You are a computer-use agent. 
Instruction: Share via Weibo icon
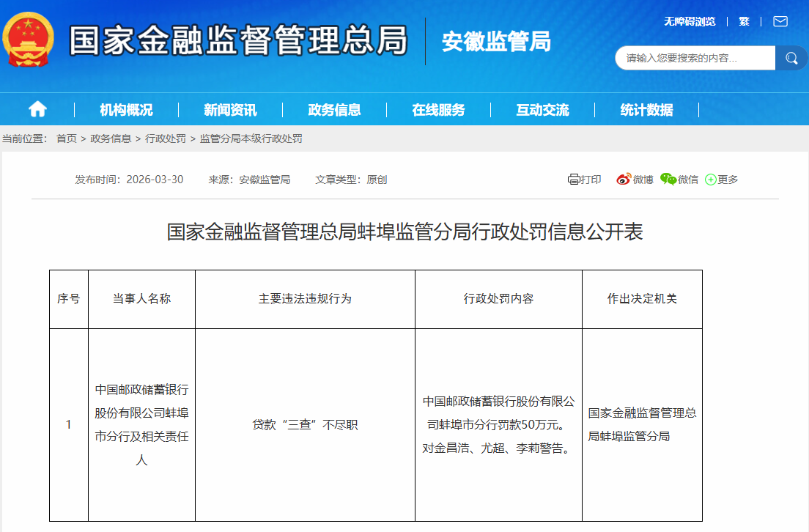[x=624, y=180]
